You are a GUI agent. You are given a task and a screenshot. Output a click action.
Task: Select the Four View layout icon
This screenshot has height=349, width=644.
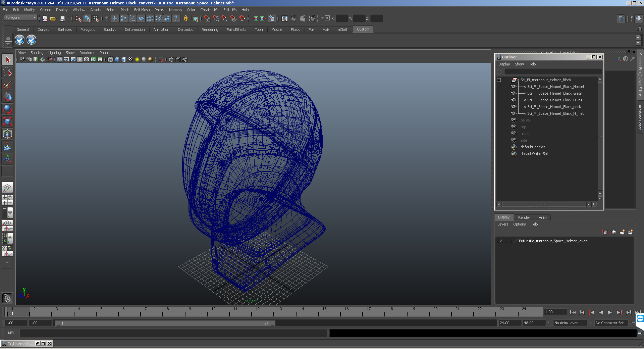(7, 200)
